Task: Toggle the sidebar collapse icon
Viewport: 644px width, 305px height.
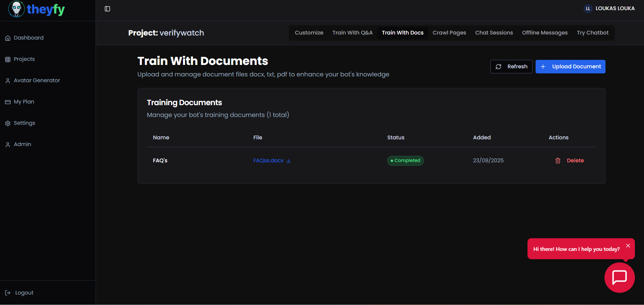Action: (x=107, y=9)
